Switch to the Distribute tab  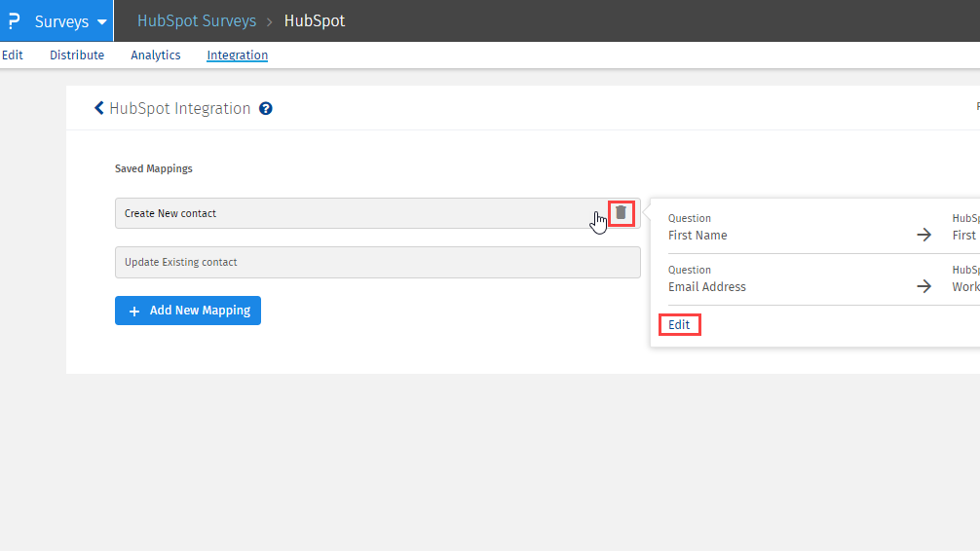point(77,55)
